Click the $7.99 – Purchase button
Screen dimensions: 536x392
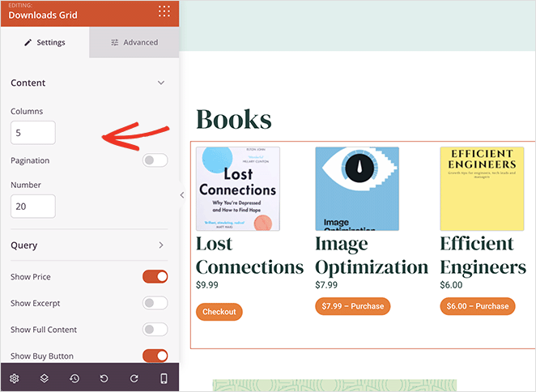352,306
